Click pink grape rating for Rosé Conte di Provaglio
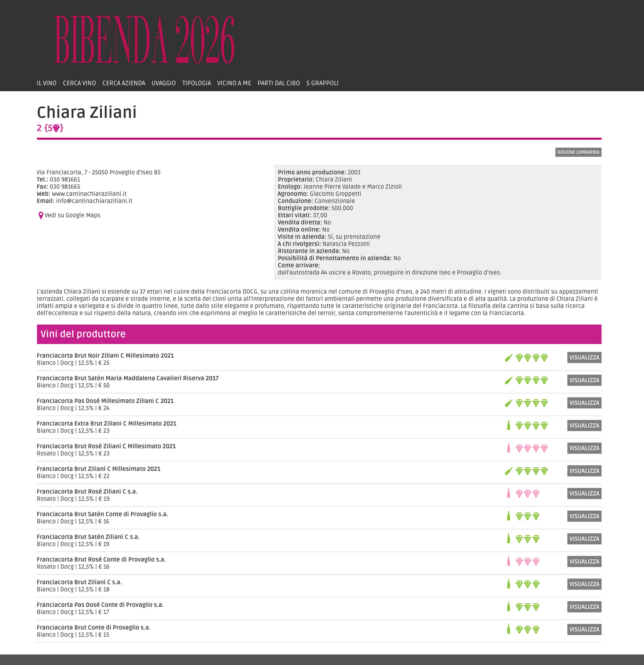Viewport: 644px width, 665px height. click(527, 562)
